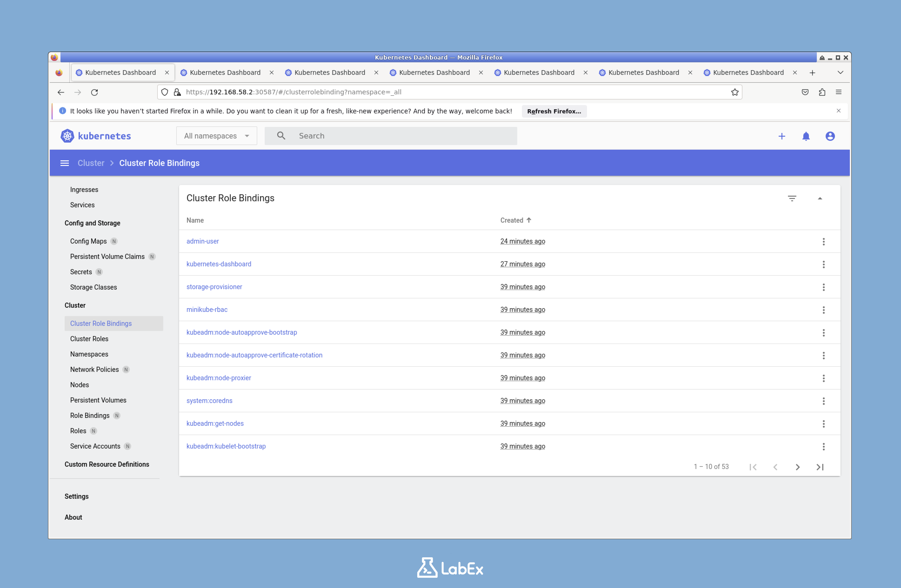Open the Firefox application menu
Screen dimensions: 901x588
838,92
